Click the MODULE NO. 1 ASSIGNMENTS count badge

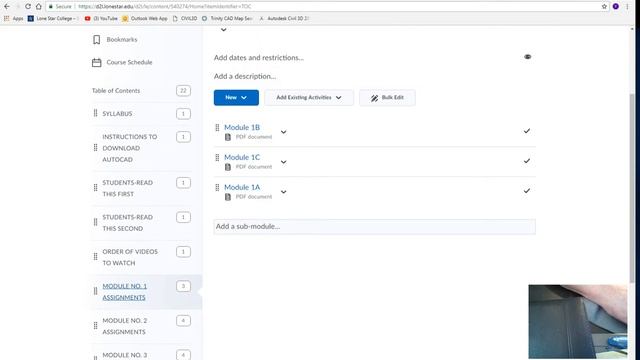coord(183,286)
